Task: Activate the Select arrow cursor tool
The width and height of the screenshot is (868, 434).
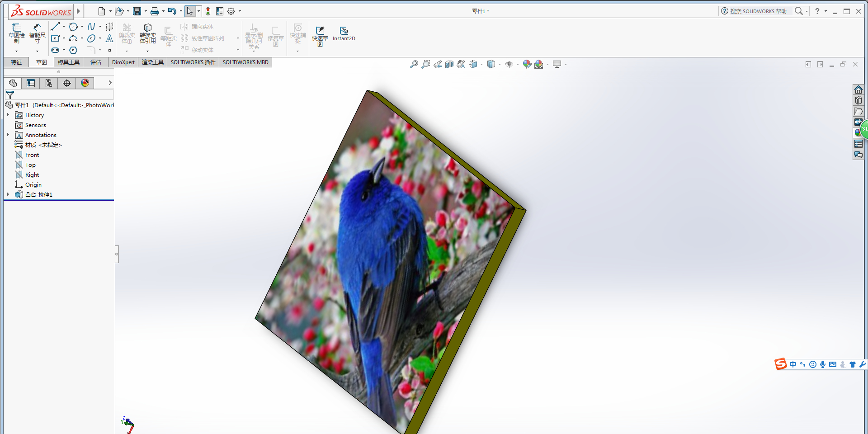Action: (x=190, y=11)
